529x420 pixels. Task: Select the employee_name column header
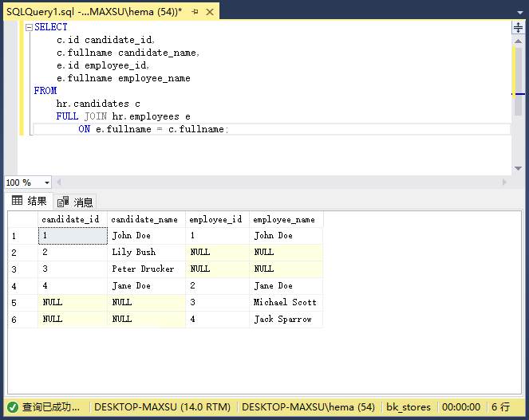pos(286,219)
